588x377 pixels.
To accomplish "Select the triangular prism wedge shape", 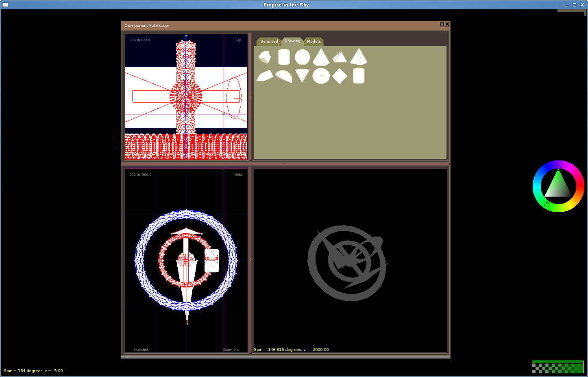I will [x=265, y=76].
